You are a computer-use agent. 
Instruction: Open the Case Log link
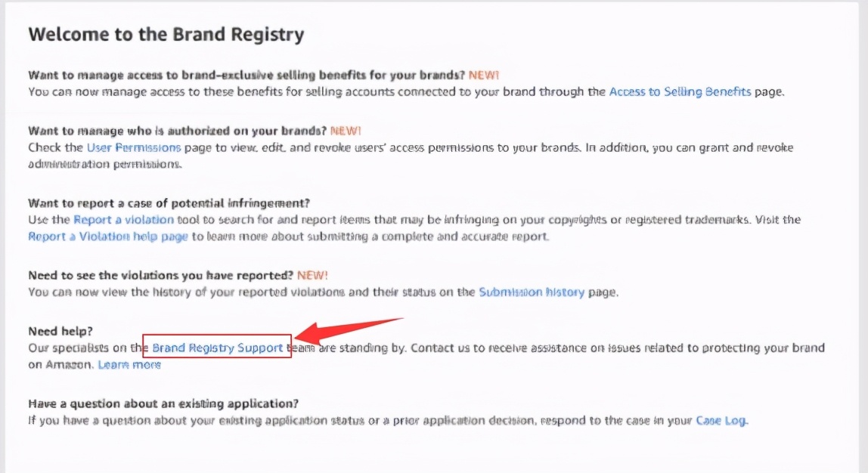(x=721, y=420)
